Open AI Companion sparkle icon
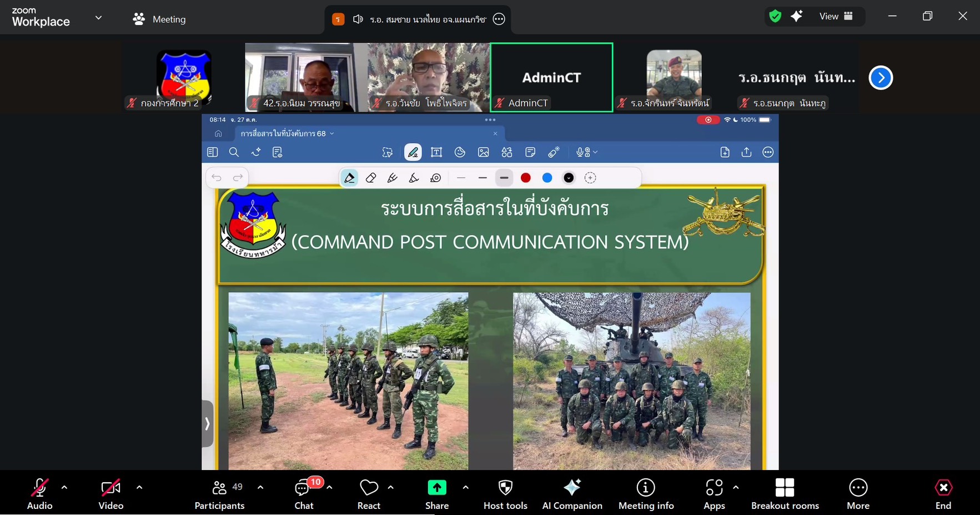Screen dimensions: 980x515 point(572,488)
